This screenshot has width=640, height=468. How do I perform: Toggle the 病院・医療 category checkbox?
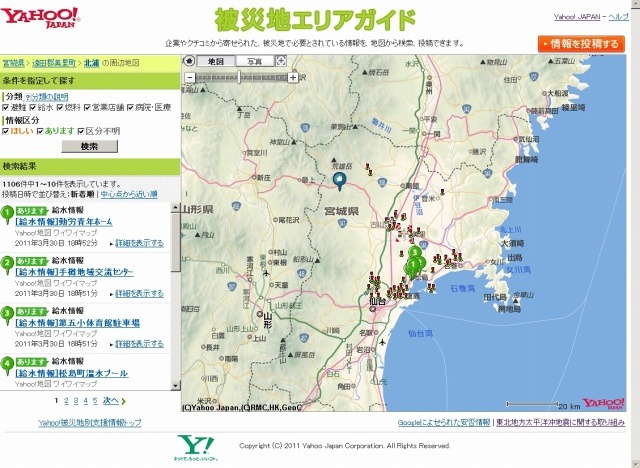point(130,108)
